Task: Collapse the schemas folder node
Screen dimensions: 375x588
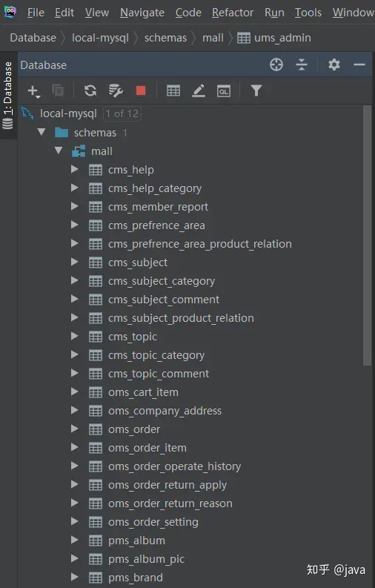Action: [42, 132]
